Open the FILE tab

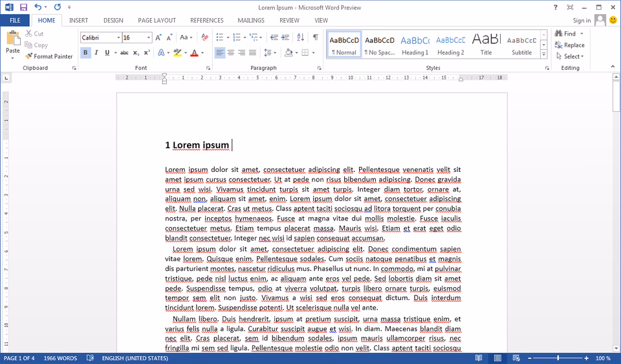coord(15,20)
